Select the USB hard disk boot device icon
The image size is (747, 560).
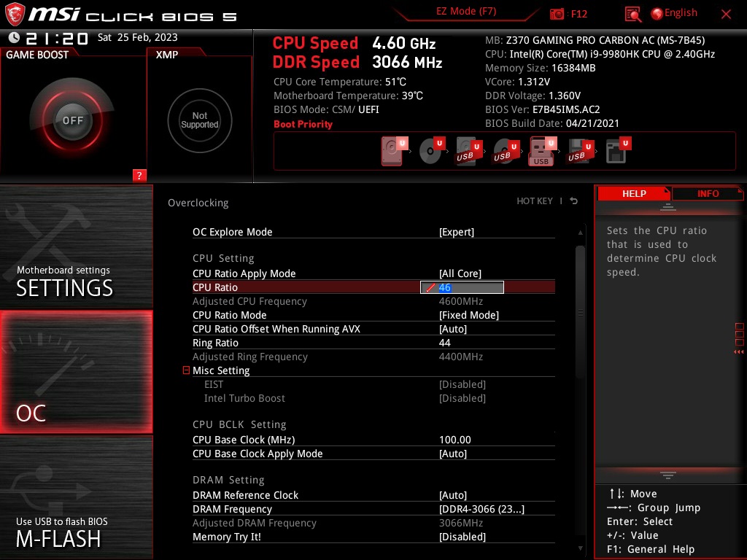point(469,152)
